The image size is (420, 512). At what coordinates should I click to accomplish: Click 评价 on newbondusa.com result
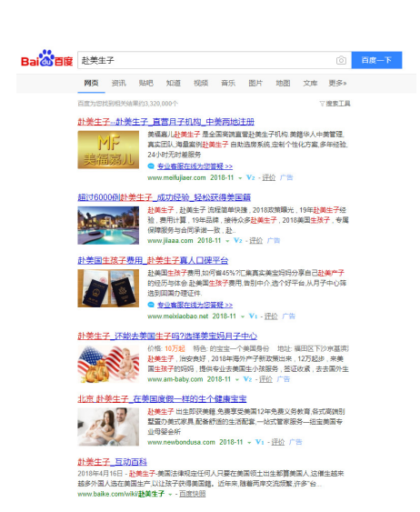pyautogui.click(x=278, y=442)
